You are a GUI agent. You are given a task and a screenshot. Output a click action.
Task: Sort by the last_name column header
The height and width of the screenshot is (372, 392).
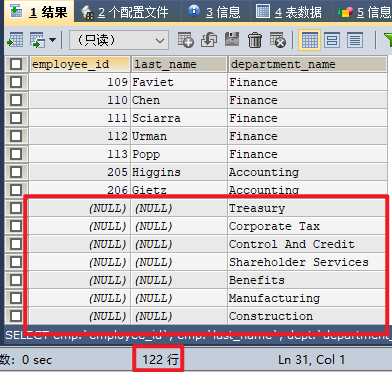click(x=179, y=64)
